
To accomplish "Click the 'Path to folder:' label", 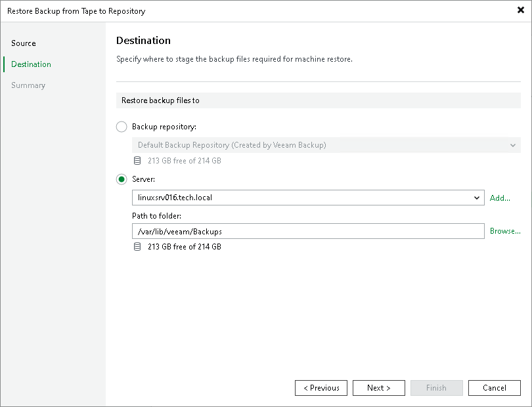I will coord(156,216).
